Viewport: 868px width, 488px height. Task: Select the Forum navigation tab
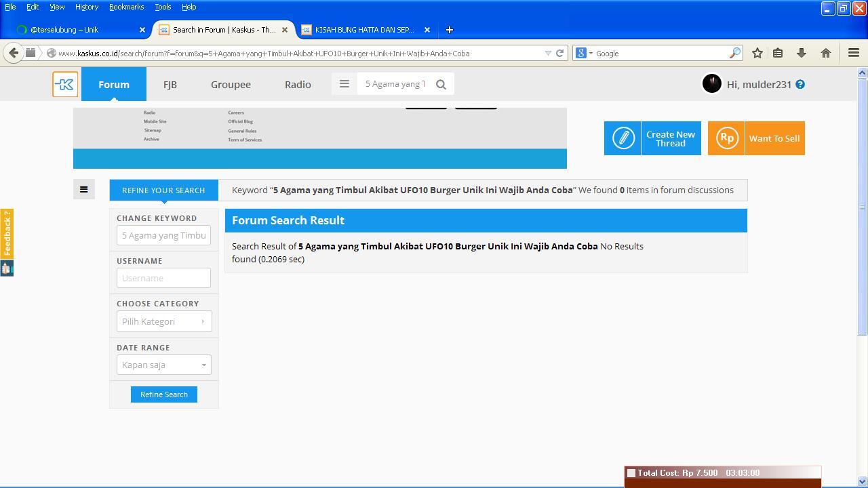click(x=114, y=84)
